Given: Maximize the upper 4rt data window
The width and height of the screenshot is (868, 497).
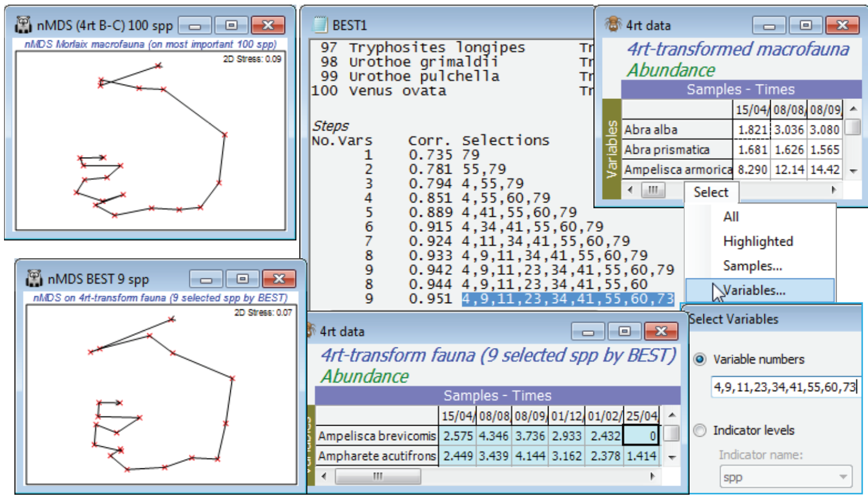Looking at the screenshot, I should 805,25.
